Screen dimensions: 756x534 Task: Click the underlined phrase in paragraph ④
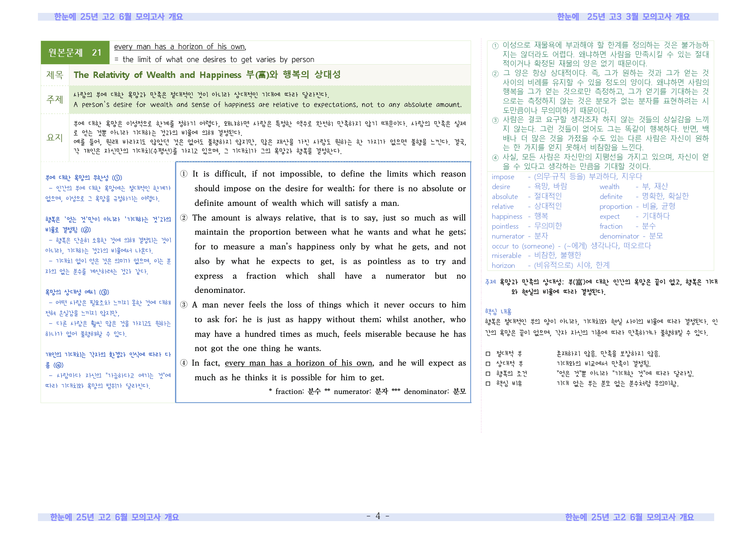[x=299, y=363]
